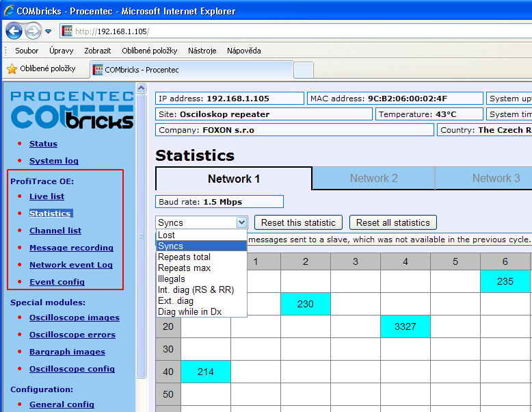
Task: Choose Illegals in the dropdown list
Action: (x=202, y=279)
